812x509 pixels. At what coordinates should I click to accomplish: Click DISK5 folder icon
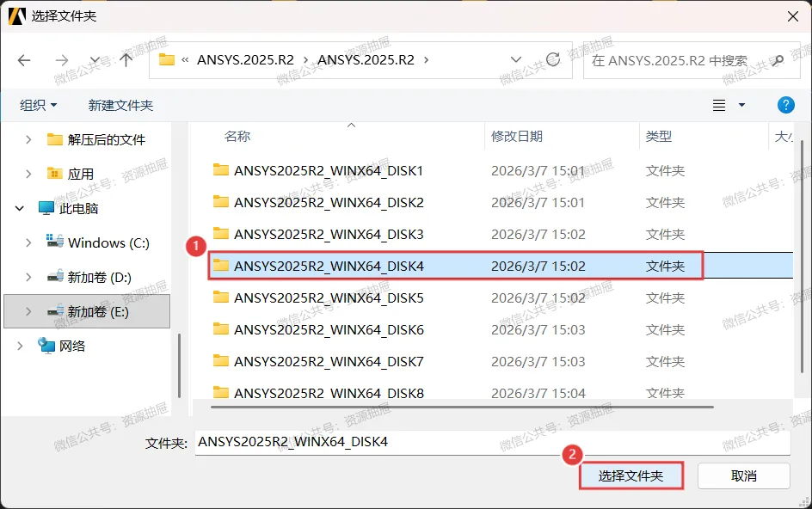(221, 297)
